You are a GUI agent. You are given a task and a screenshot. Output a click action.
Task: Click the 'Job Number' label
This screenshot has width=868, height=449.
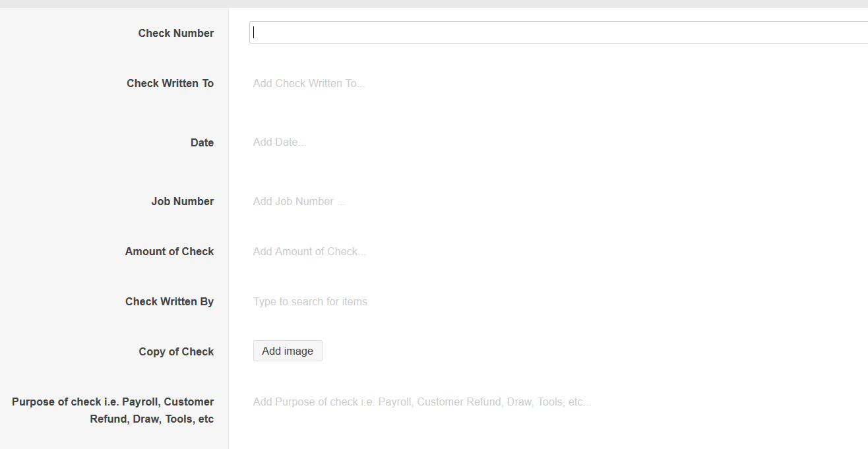[x=182, y=202]
